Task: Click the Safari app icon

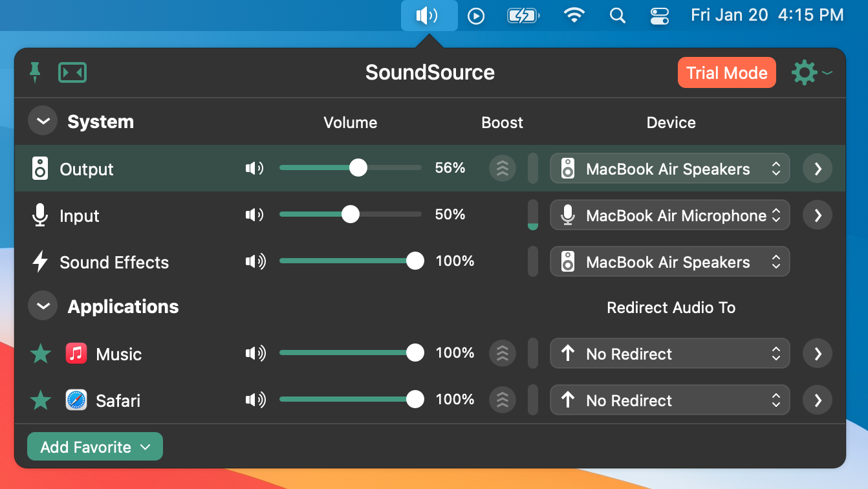Action: 76,400
